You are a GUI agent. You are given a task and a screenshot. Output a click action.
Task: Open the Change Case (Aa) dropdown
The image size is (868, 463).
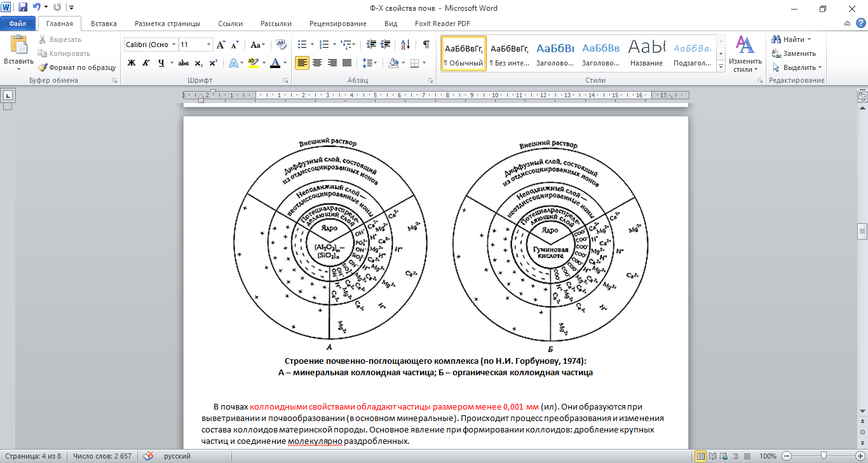[257, 45]
